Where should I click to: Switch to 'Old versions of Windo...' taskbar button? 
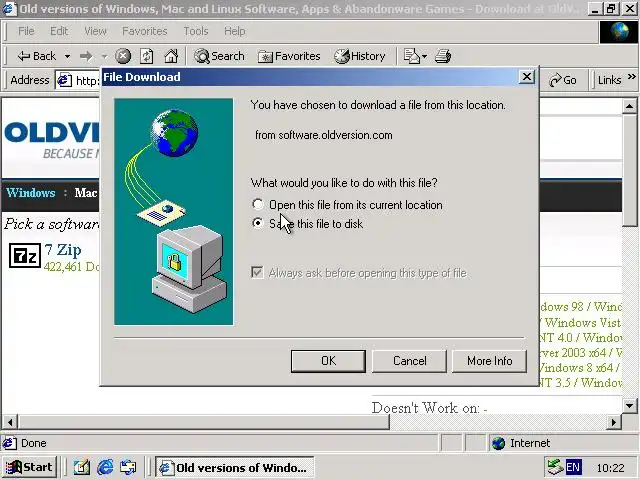[x=235, y=467]
